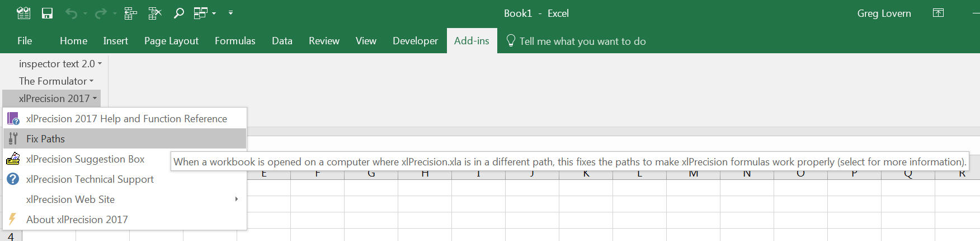Go to the Formulas tab
Image resolution: width=980 pixels, height=241 pixels.
click(235, 41)
